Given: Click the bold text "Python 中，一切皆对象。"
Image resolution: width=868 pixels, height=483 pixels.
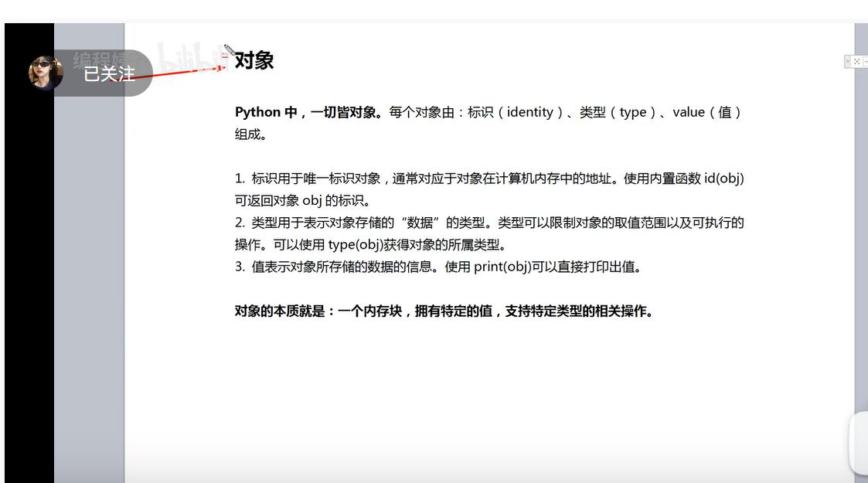Looking at the screenshot, I should click(309, 112).
